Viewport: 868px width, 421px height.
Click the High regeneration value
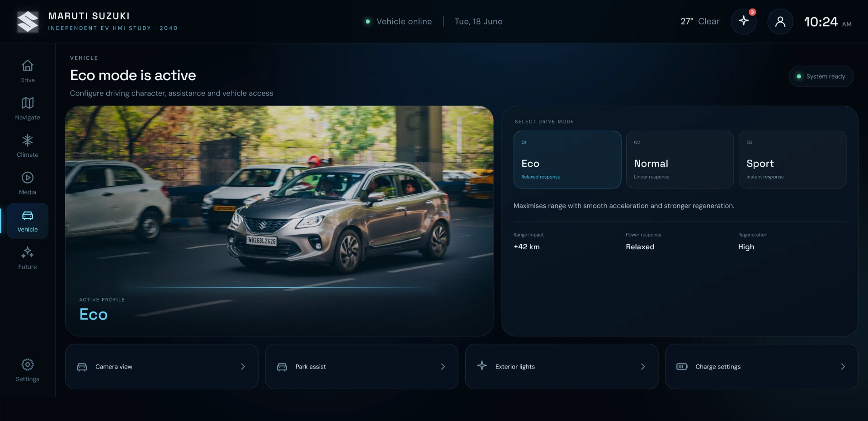[x=746, y=247]
